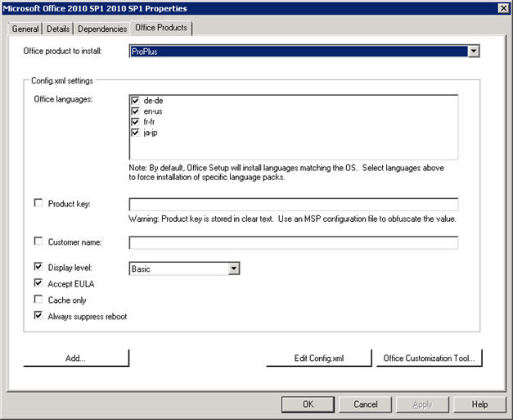Enable the Customer name checkbox
This screenshot has height=420, width=513.
pos(38,242)
